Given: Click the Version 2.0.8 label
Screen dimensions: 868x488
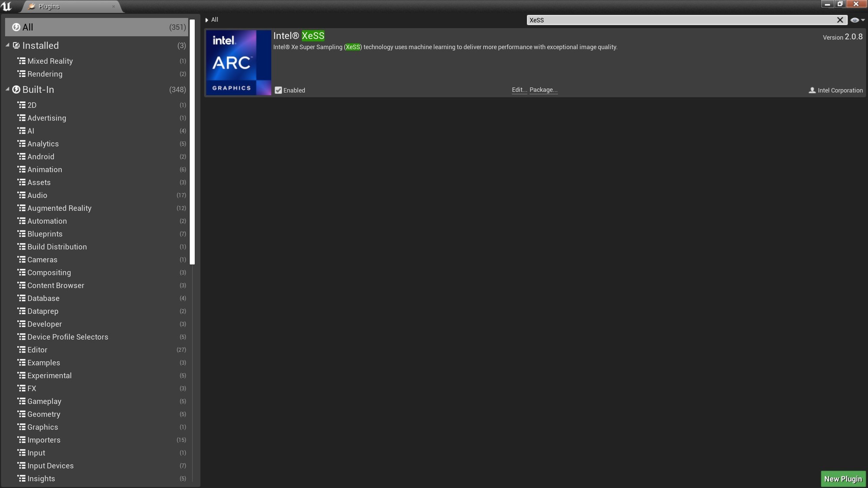Looking at the screenshot, I should (x=842, y=37).
